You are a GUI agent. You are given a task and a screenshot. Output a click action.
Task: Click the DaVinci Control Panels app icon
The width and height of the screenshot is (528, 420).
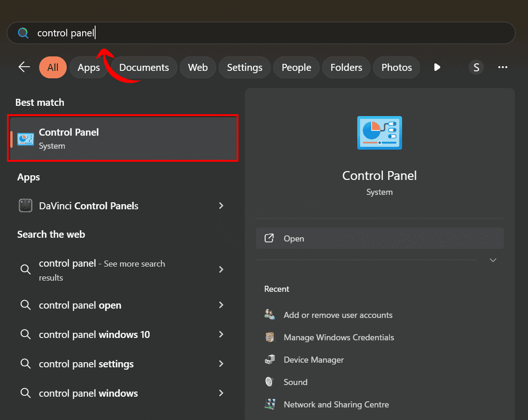point(26,206)
